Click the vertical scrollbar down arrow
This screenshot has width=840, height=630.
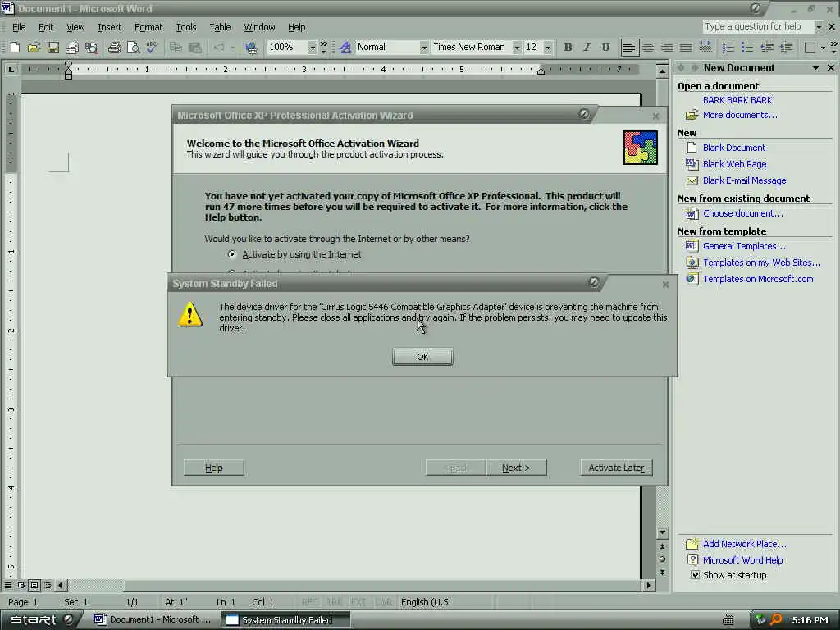point(662,532)
